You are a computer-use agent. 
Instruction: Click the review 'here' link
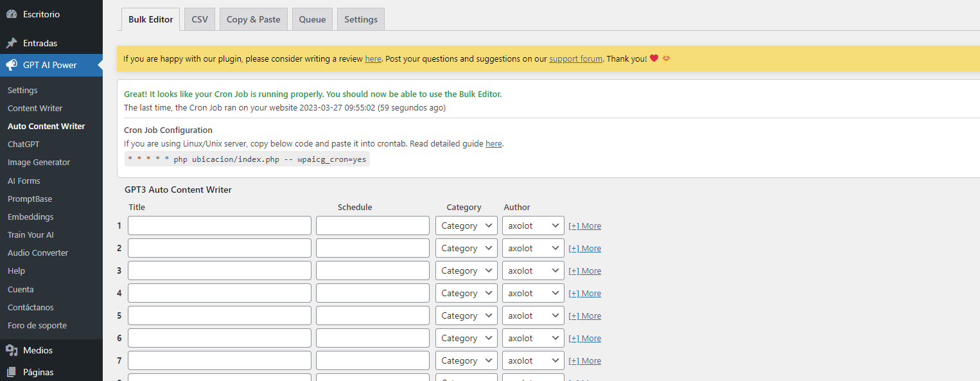tap(373, 58)
